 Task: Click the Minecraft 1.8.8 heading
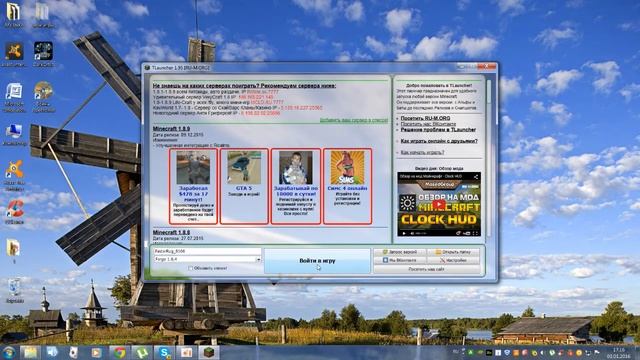171,232
